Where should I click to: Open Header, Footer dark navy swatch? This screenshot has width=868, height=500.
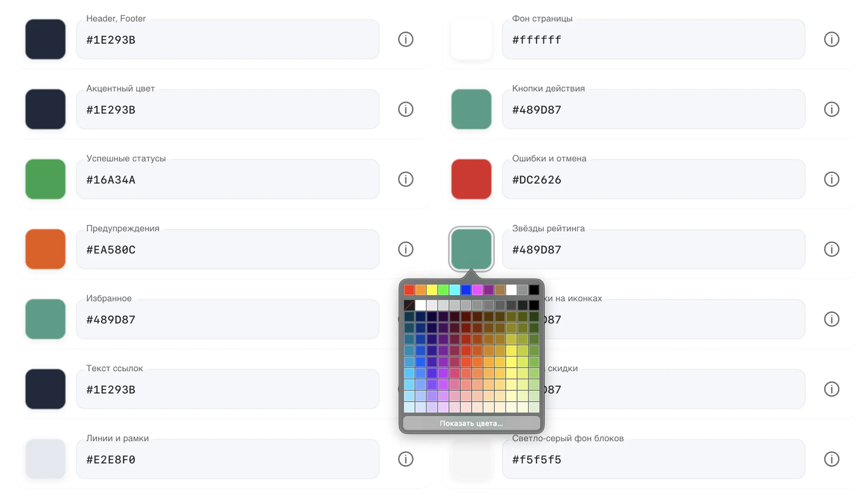tap(45, 39)
